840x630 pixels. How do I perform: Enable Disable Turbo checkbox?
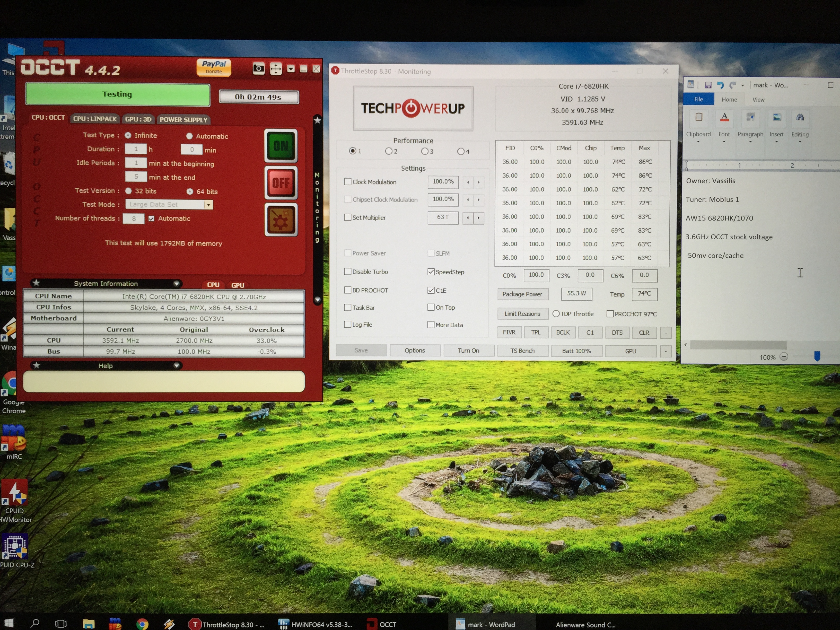[x=347, y=271]
